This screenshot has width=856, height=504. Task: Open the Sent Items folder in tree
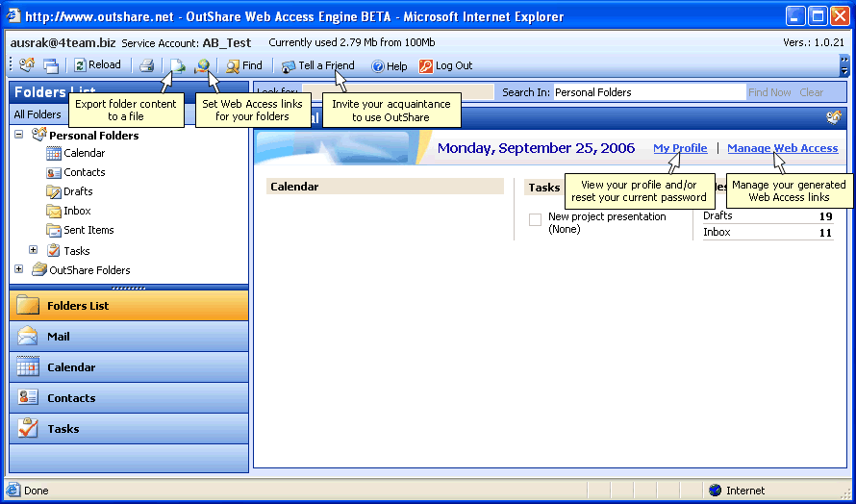(x=88, y=230)
